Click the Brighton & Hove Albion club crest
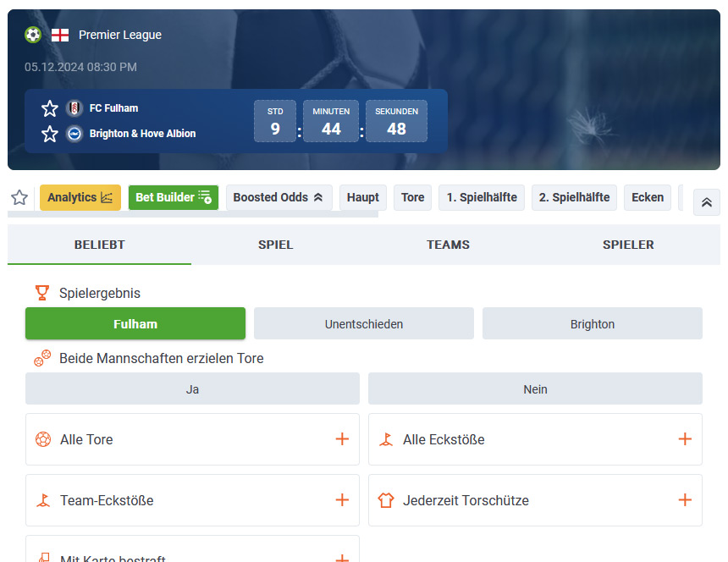Image resolution: width=728 pixels, height=562 pixels. pyautogui.click(x=74, y=134)
